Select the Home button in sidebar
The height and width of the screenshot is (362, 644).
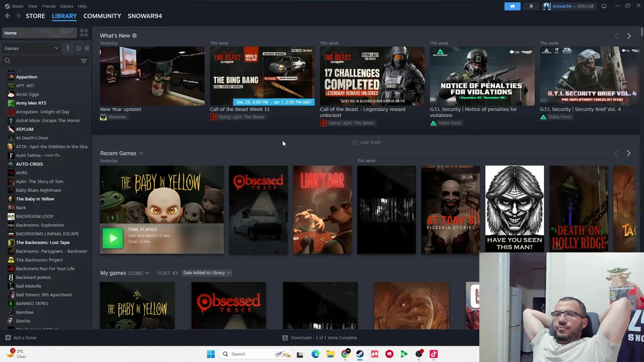(39, 33)
